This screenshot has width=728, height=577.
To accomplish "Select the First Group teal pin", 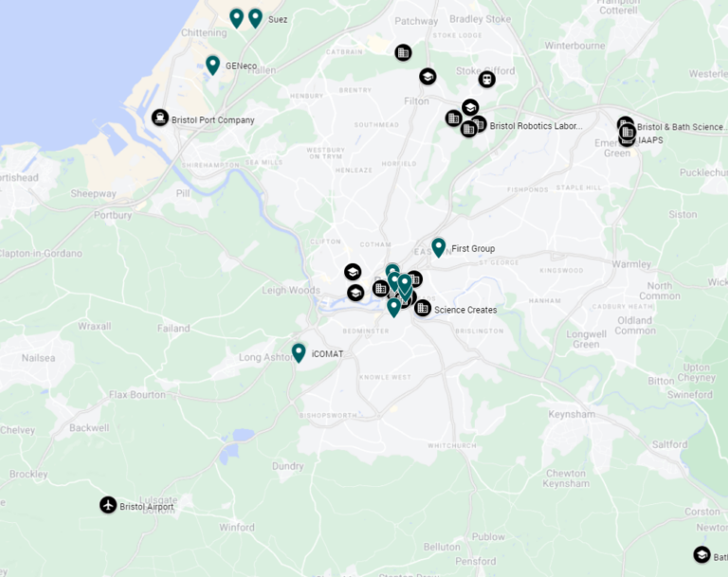I will click(438, 247).
